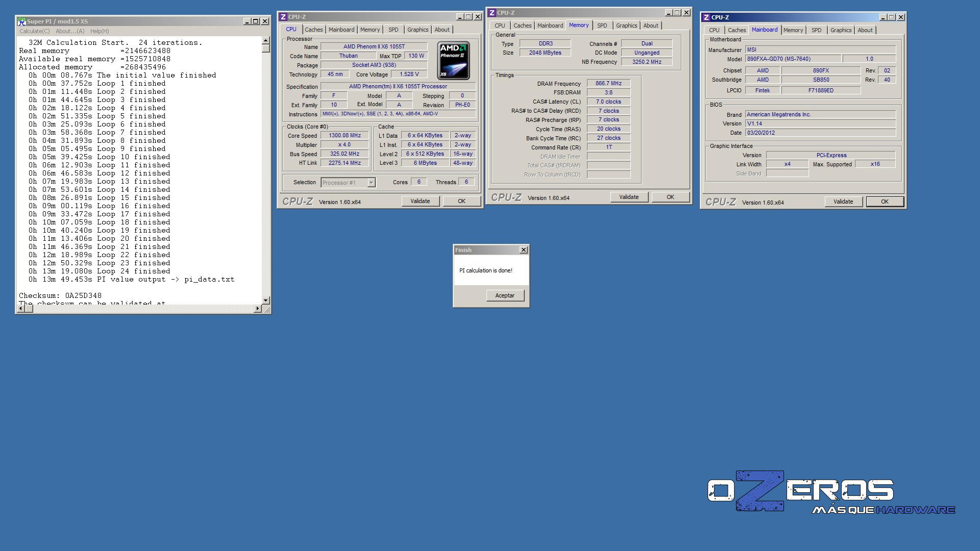Click the AMD Phenom II processor logo
This screenshot has width=980, height=551.
click(454, 61)
